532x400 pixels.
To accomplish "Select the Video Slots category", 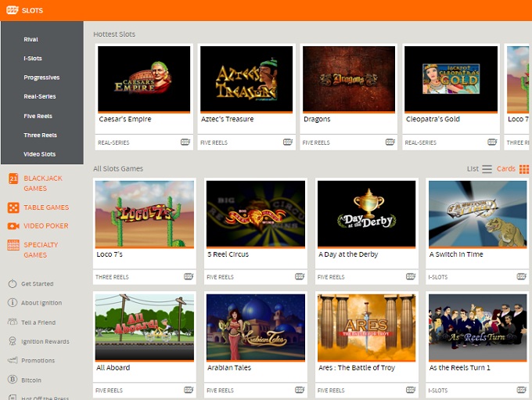I will (39, 154).
